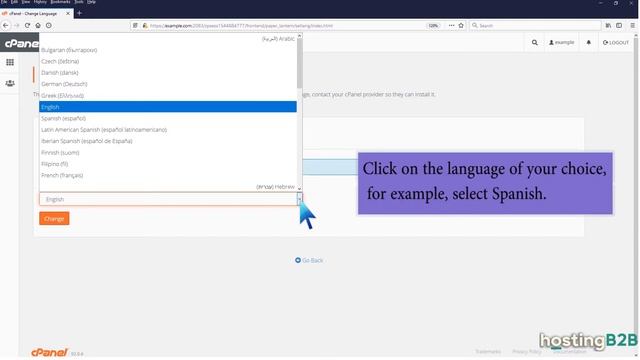Click the list scroll-down arrow
This screenshot has height=360, width=640.
pos(300,189)
